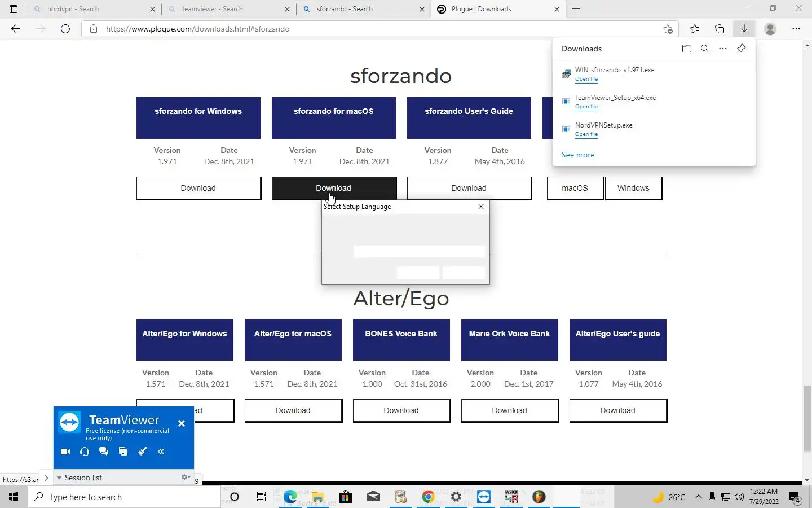Click the Windows button beside macOS
The image size is (812, 508).
pos(633,188)
